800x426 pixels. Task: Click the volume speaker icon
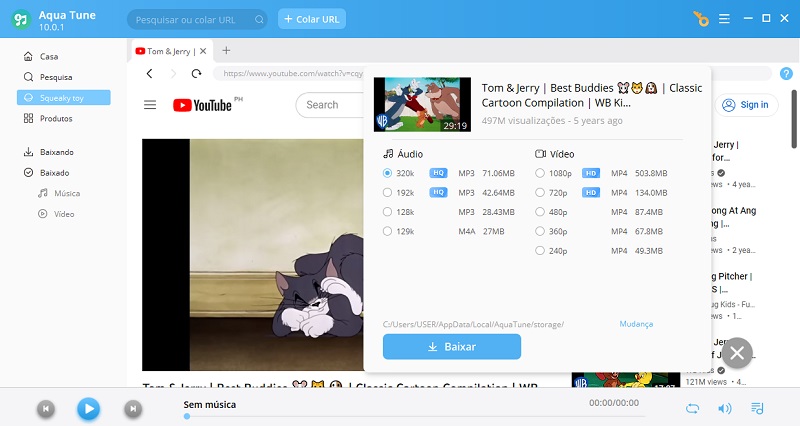[x=724, y=408]
